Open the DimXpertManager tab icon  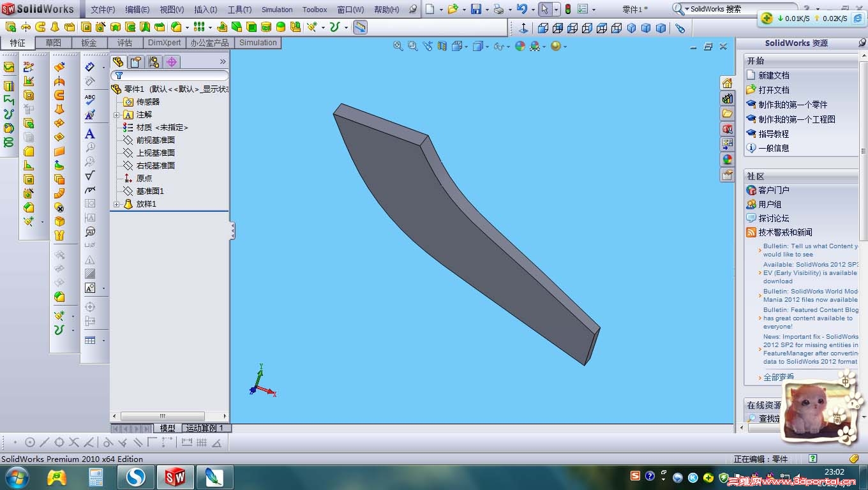point(172,62)
